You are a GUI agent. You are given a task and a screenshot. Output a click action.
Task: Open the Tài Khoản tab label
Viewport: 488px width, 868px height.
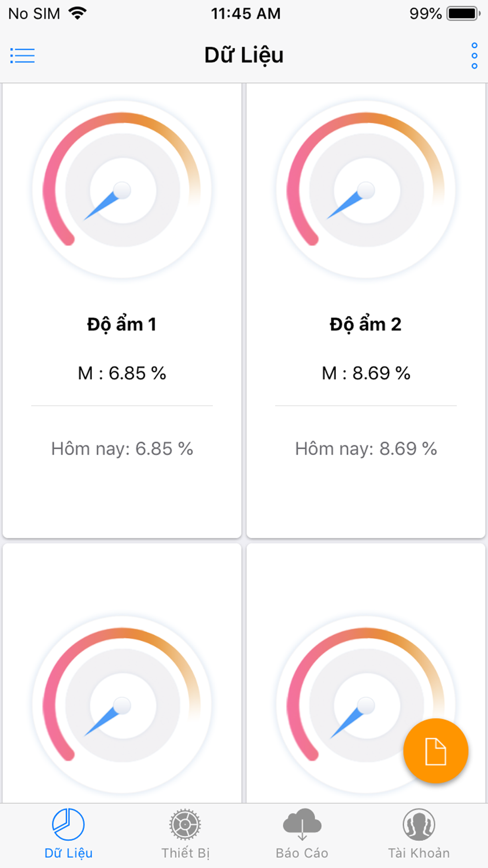419,853
